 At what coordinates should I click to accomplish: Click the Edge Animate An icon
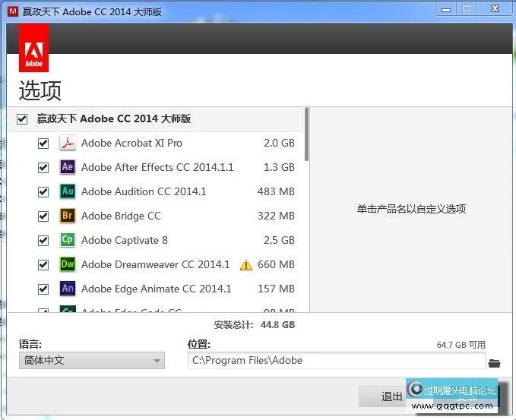point(68,289)
